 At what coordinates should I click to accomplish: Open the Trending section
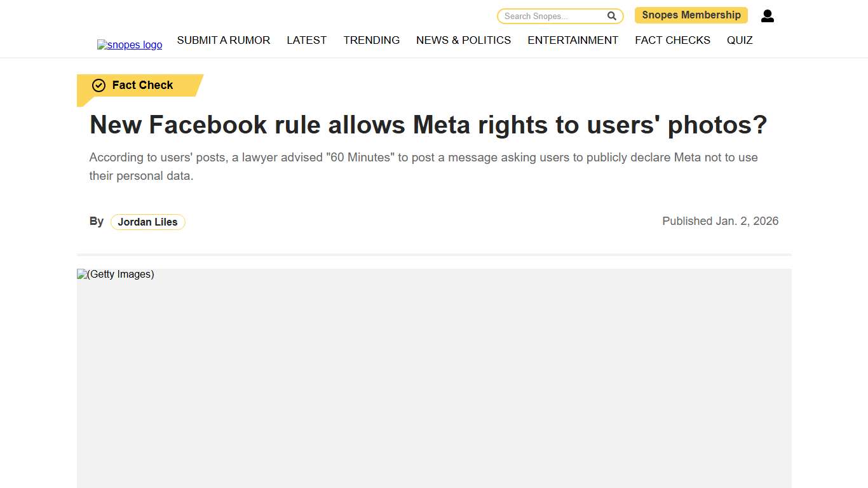[371, 40]
